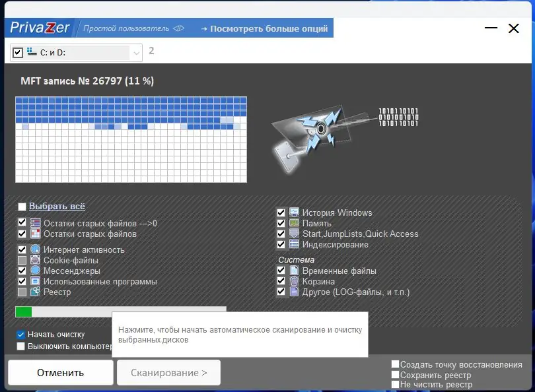Uncheck the Использованные программы checkbox
535x392 pixels.
coord(22,281)
